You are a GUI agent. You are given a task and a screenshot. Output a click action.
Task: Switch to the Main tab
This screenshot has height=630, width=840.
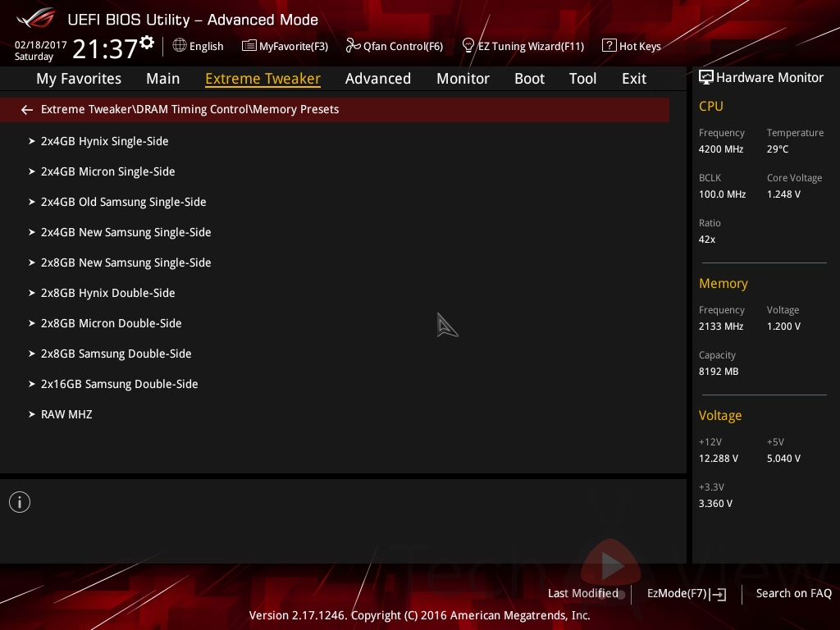pyautogui.click(x=163, y=79)
